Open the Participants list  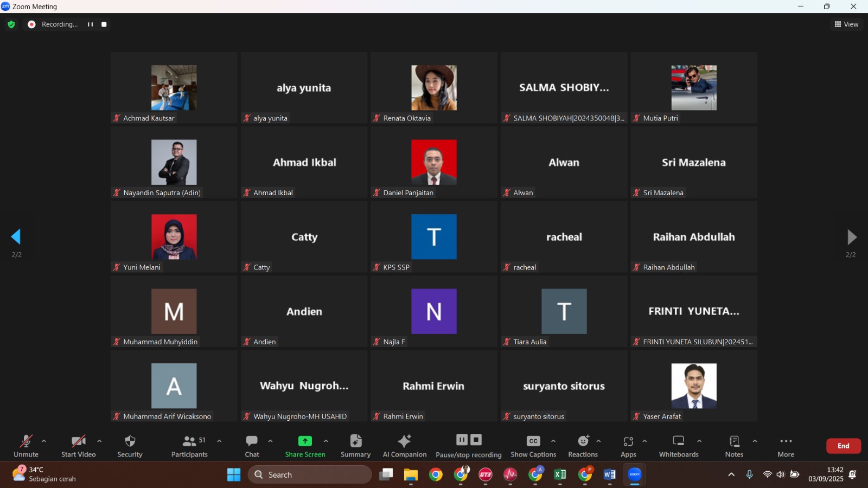click(189, 441)
